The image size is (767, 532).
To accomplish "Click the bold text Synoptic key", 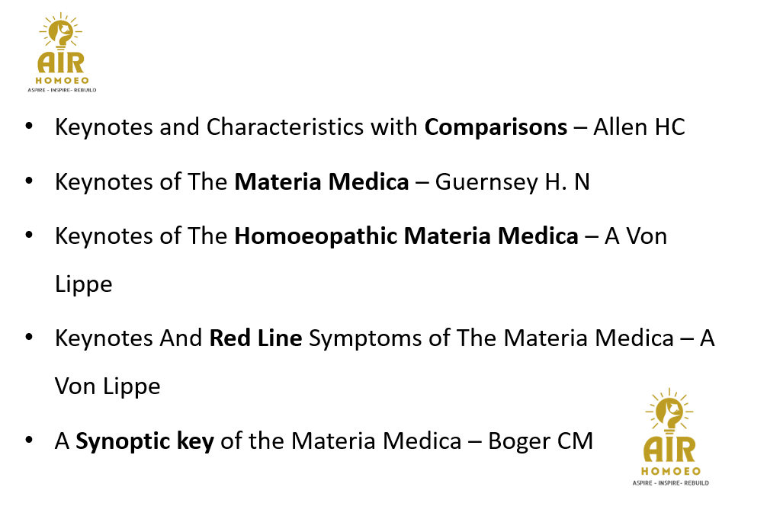I will click(x=145, y=441).
